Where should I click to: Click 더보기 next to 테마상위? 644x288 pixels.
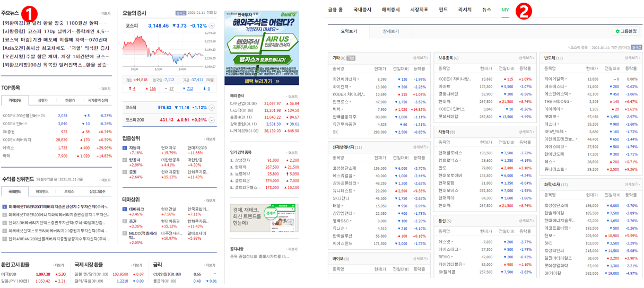[x=210, y=200]
